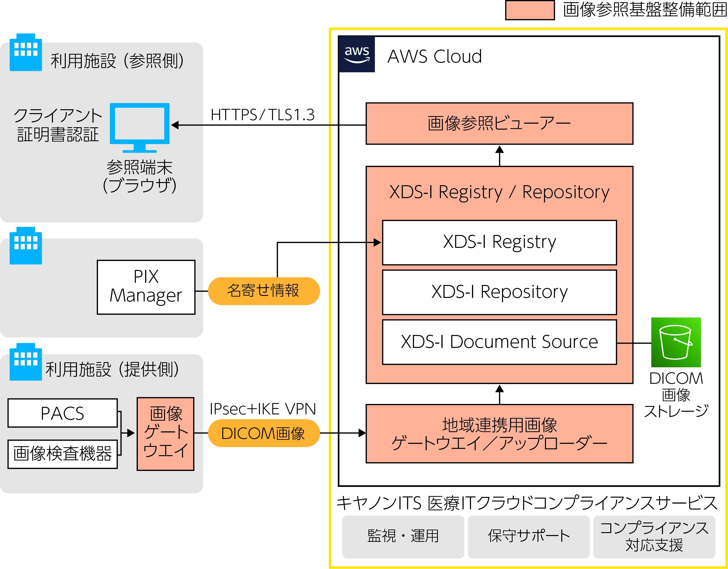Click building icon beside 利用施設 (参照側)
This screenshot has width=728, height=569.
click(26, 52)
